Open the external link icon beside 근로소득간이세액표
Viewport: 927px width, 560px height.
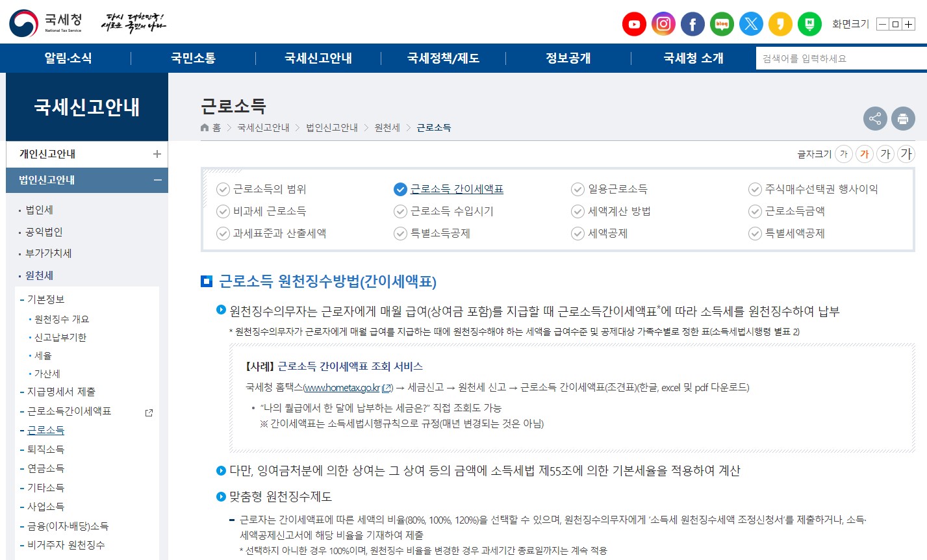pos(148,411)
